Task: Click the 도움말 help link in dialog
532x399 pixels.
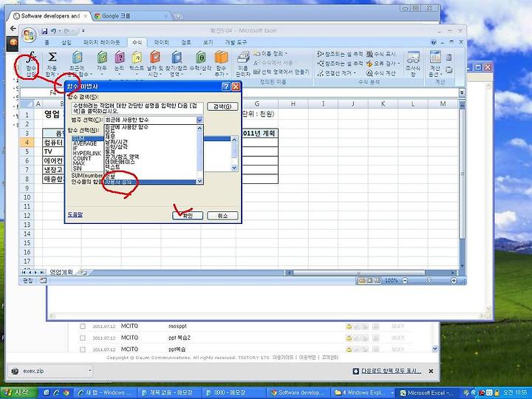Action: click(75, 214)
